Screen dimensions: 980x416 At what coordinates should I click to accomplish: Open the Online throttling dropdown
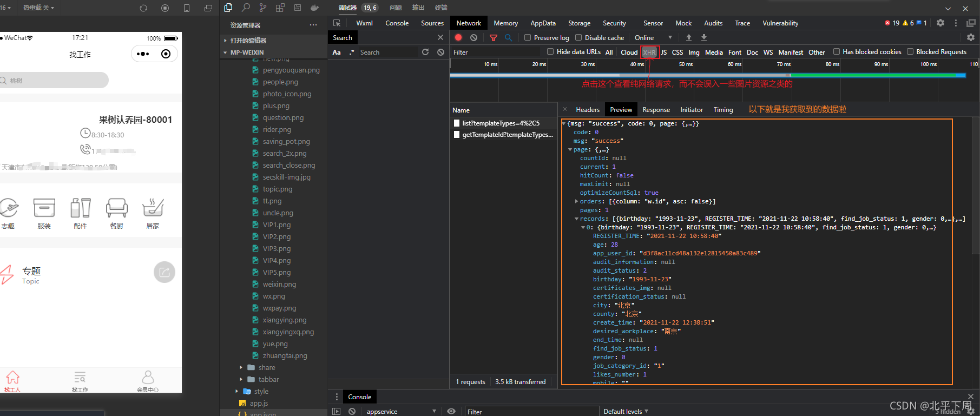point(653,37)
